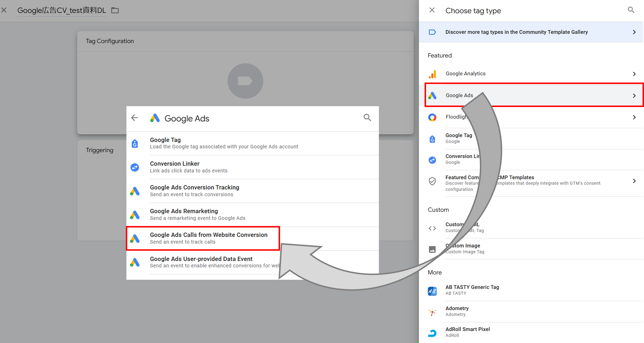Click the Google Ads logo in Featured list
Screen dimensions: 644x343
pyautogui.click(x=432, y=96)
